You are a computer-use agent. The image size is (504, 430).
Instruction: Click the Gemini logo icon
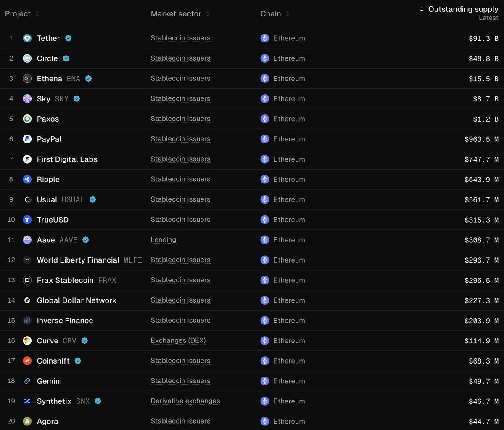tap(27, 381)
